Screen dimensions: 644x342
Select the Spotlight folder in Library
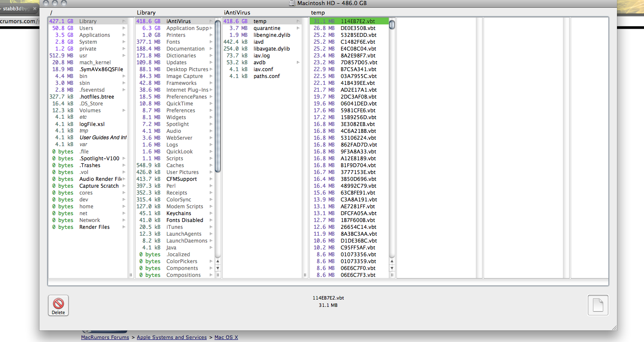[175, 124]
